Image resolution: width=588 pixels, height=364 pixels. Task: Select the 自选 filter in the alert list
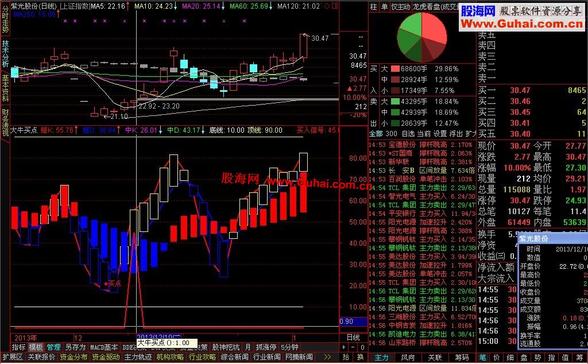(x=408, y=134)
